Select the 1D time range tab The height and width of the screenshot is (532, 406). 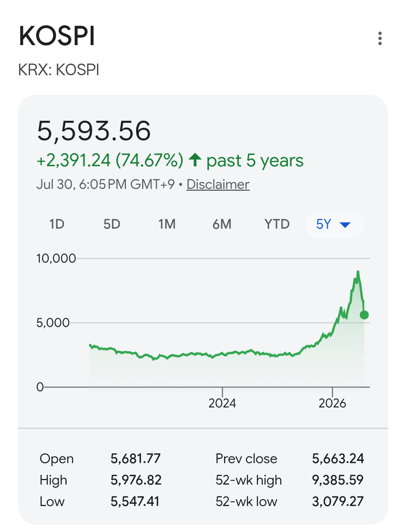(57, 224)
